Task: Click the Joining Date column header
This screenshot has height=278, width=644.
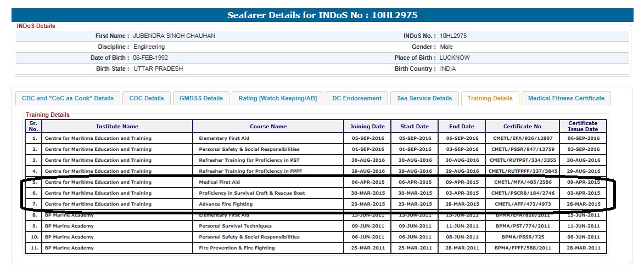Action: click(x=367, y=127)
